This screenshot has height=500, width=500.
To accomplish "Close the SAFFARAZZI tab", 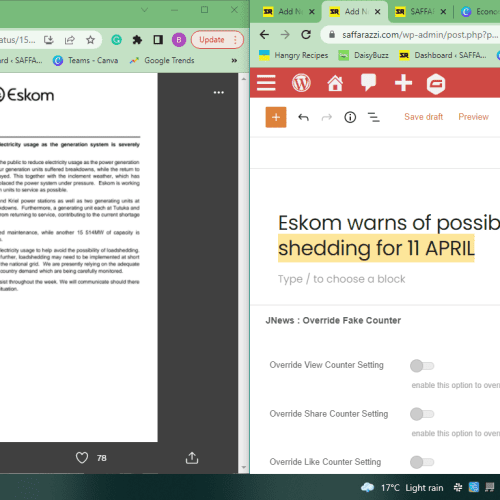I will click(443, 12).
